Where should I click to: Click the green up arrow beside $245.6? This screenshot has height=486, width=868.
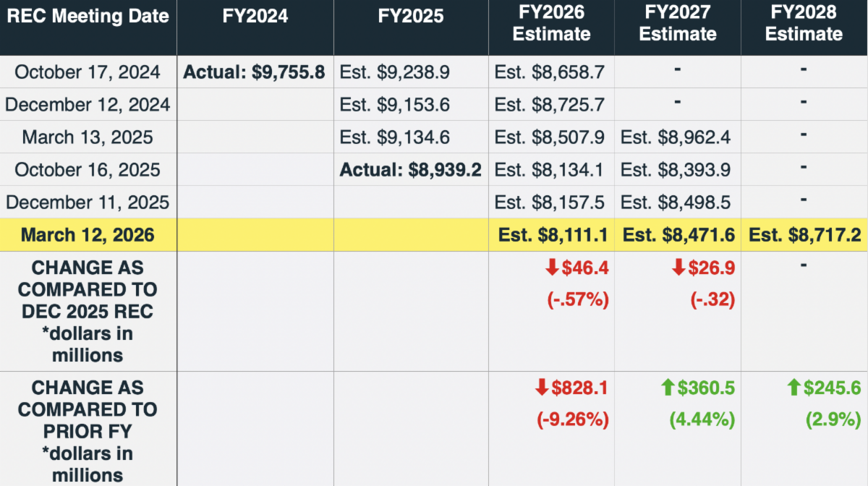coord(793,388)
